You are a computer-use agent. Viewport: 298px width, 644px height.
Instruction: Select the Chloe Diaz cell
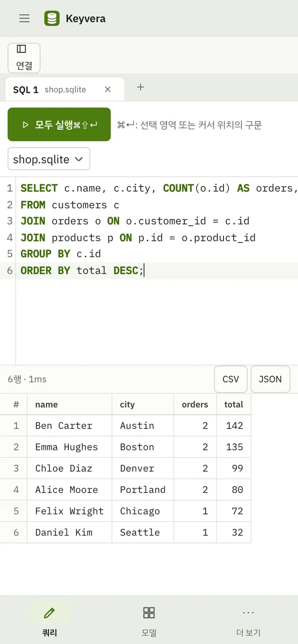coord(69,468)
